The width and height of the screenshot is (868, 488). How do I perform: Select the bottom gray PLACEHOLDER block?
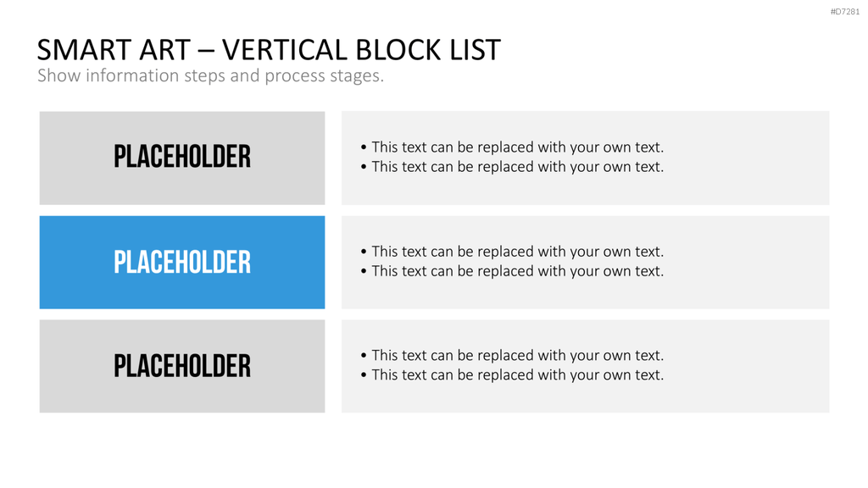(x=182, y=366)
